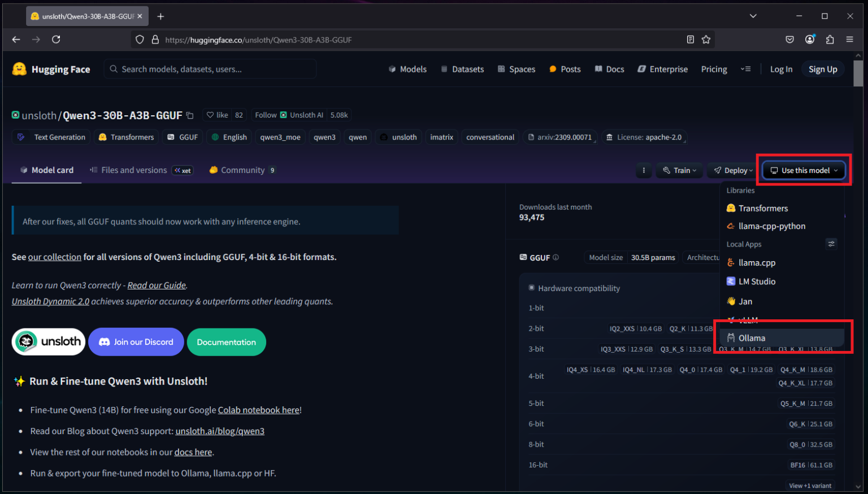Open the Community tab
The image size is (868, 494).
coord(243,170)
